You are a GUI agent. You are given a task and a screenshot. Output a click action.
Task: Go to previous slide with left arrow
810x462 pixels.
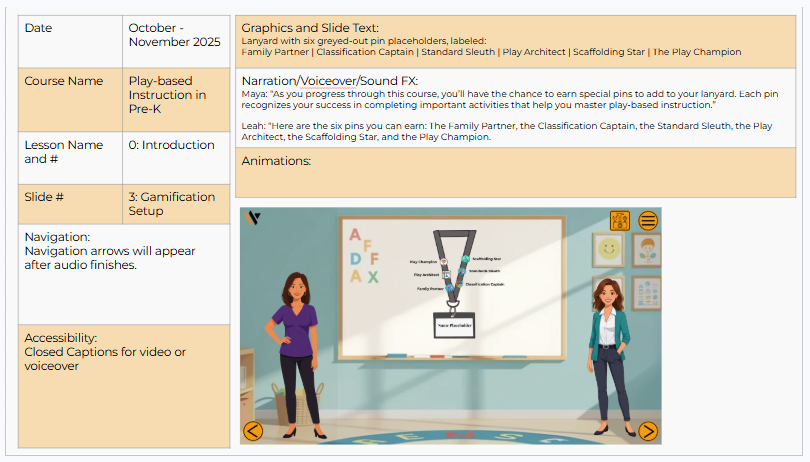point(253,430)
